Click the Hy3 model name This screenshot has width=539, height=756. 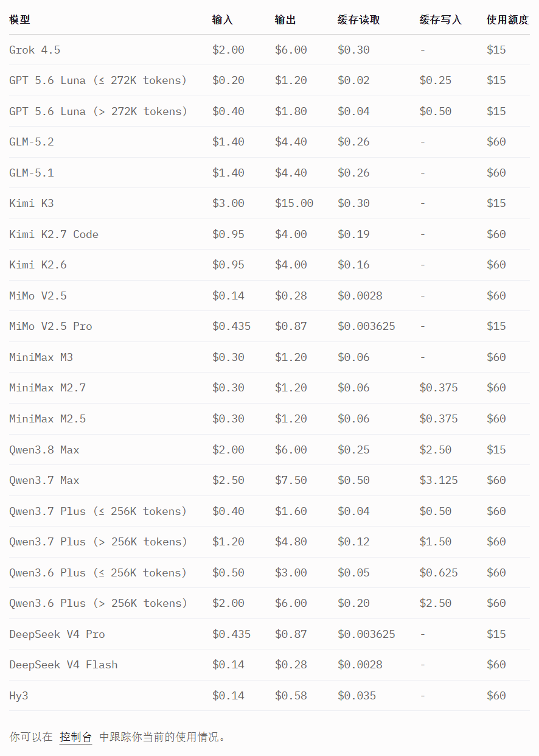19,696
